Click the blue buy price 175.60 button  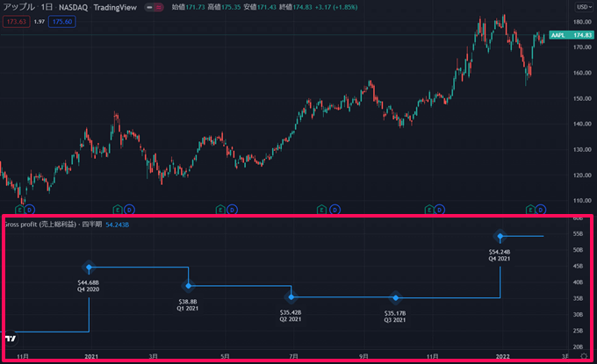pyautogui.click(x=62, y=22)
